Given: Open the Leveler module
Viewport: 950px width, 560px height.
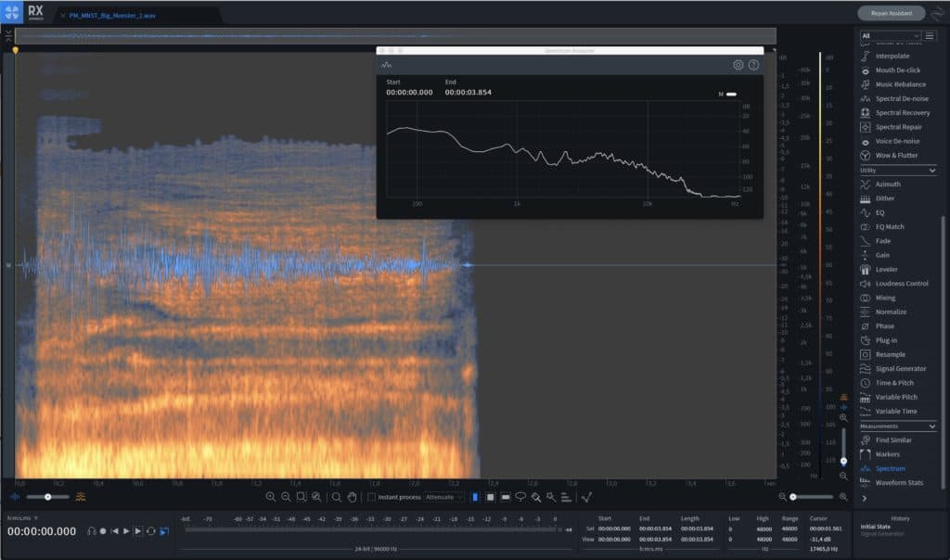Looking at the screenshot, I should coord(886,270).
